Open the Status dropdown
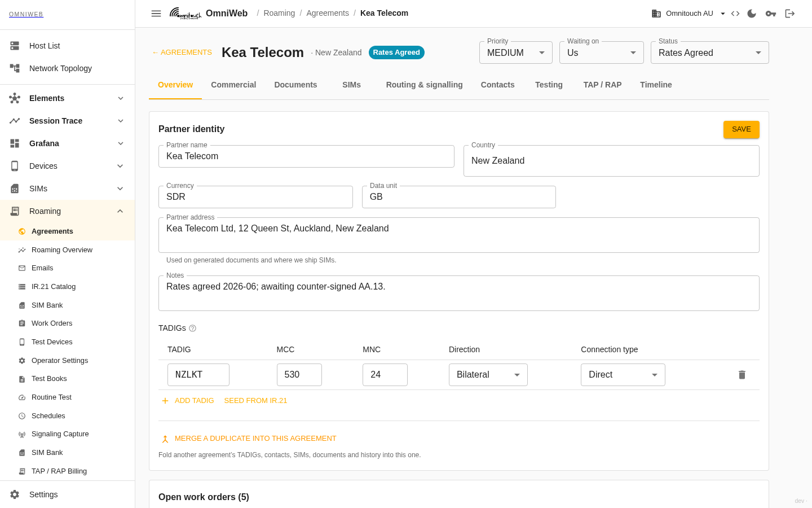812x508 pixels. click(x=710, y=52)
